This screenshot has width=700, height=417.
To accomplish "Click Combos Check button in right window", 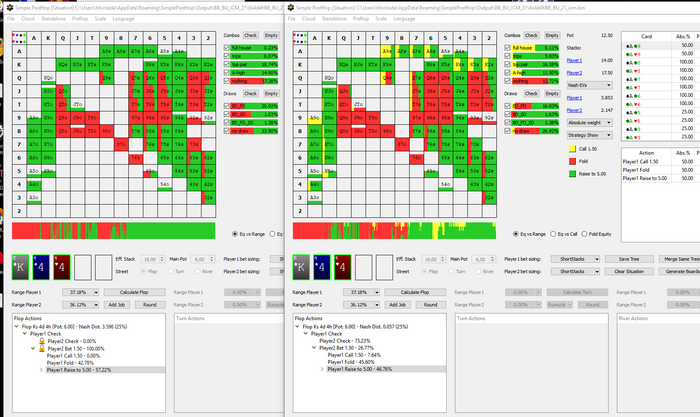I will click(531, 35).
